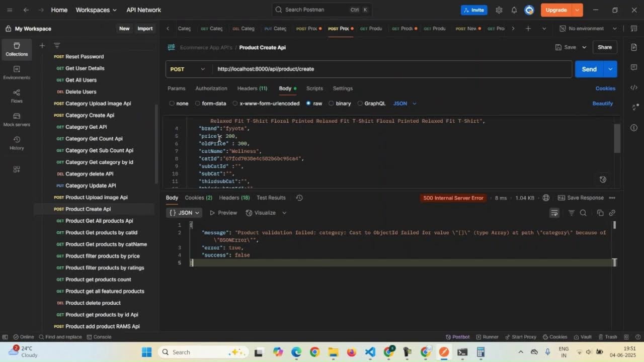Viewport: 644px width, 362px height.
Task: Click the network globe icon in response bar
Action: point(546,198)
